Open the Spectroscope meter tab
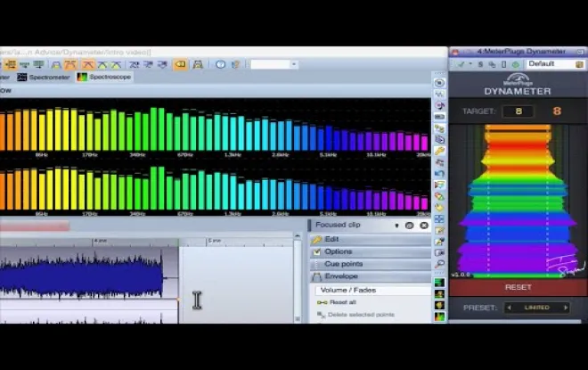Image resolution: width=588 pixels, height=370 pixels. click(x=104, y=77)
